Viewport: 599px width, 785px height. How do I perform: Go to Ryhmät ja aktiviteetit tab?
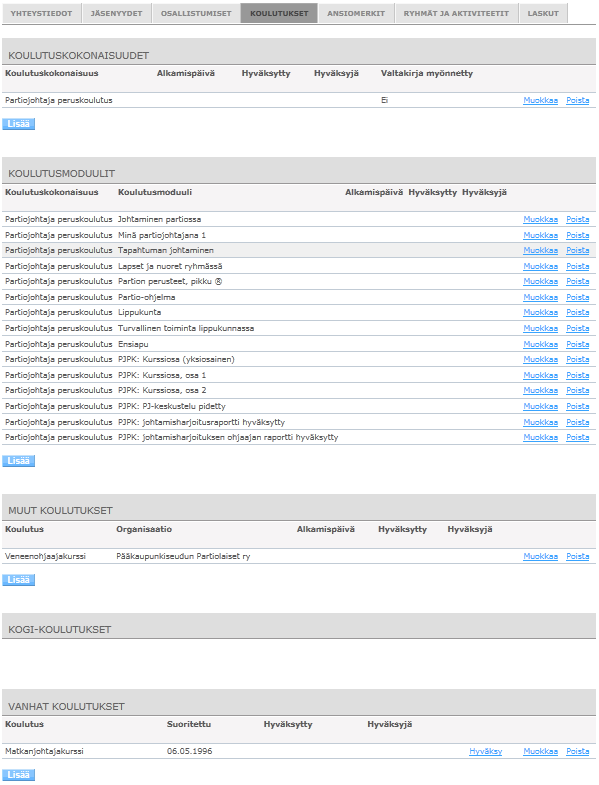(456, 14)
